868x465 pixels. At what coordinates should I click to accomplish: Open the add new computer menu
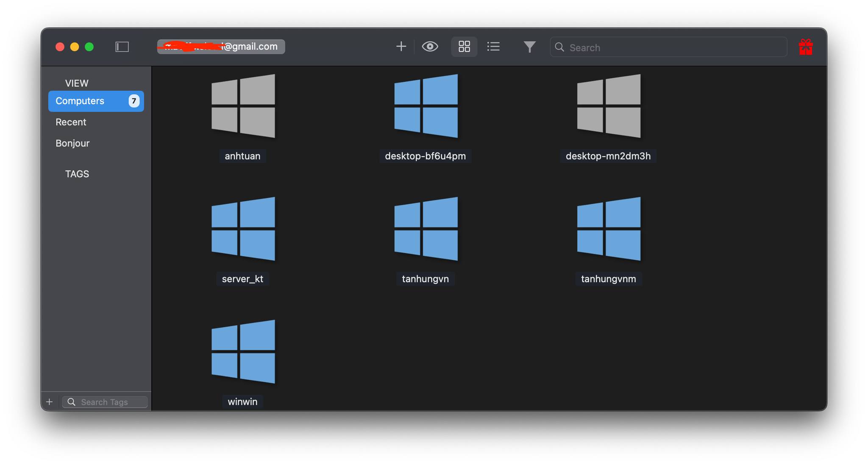[401, 47]
